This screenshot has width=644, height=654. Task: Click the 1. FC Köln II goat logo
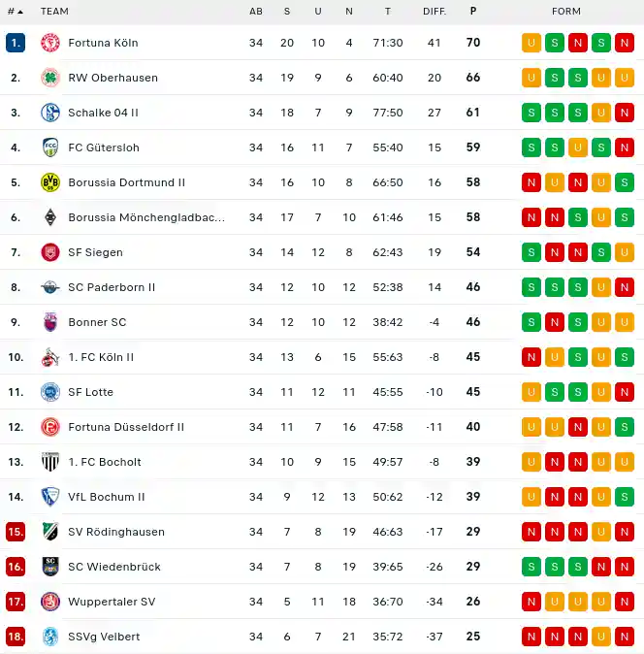pos(50,357)
